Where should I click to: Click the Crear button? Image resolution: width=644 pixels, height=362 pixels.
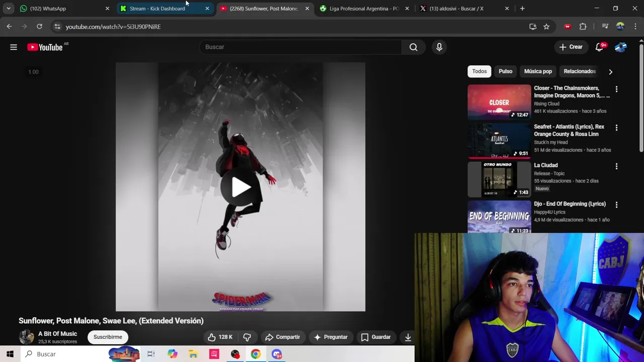pos(571,47)
